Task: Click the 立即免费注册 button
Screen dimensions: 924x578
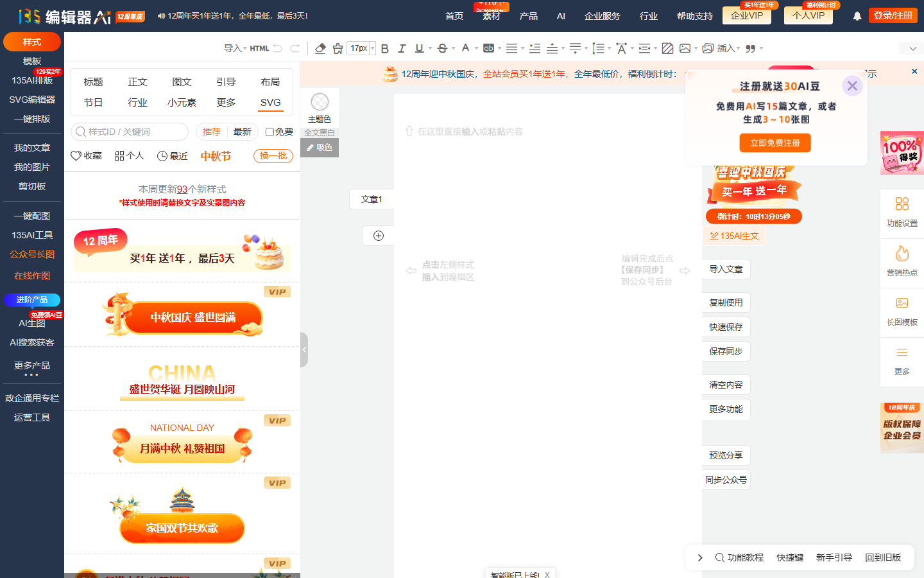Action: [775, 143]
